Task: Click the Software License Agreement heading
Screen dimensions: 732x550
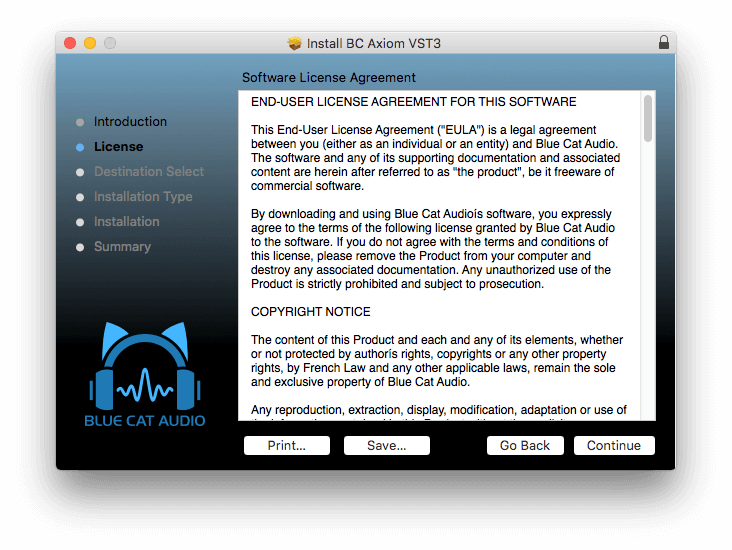Action: (x=329, y=78)
